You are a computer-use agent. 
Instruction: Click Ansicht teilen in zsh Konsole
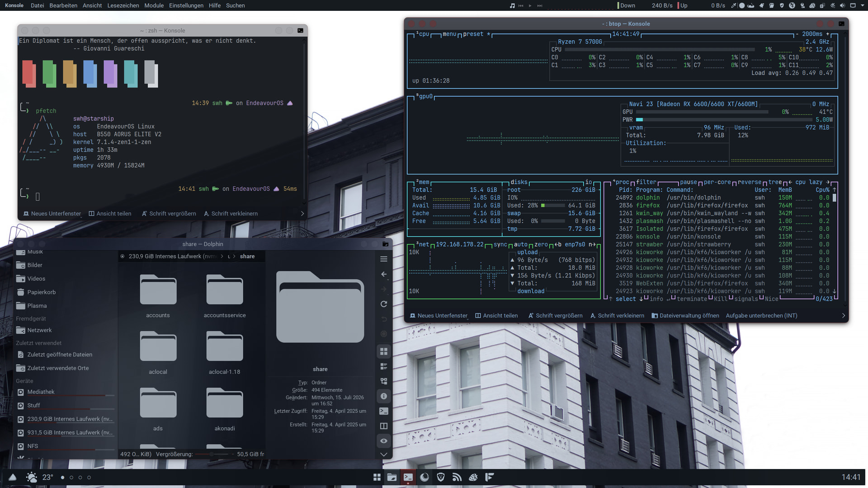[x=110, y=214]
